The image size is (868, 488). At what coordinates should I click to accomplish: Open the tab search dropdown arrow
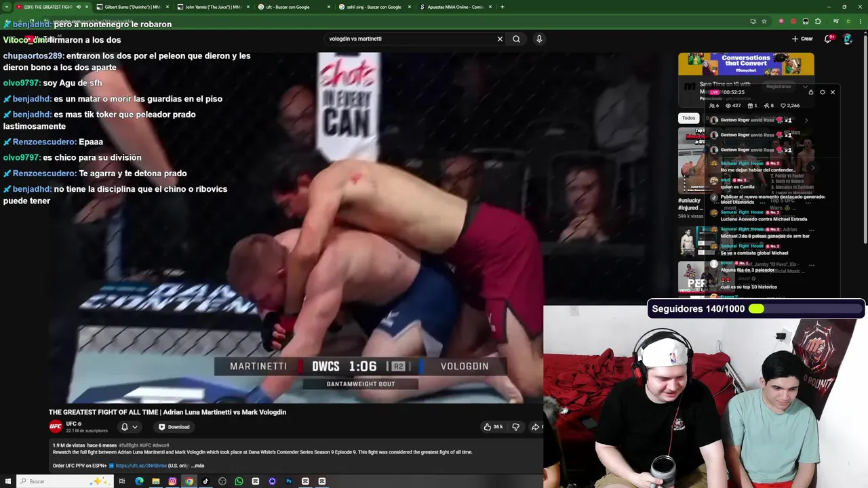click(6, 7)
